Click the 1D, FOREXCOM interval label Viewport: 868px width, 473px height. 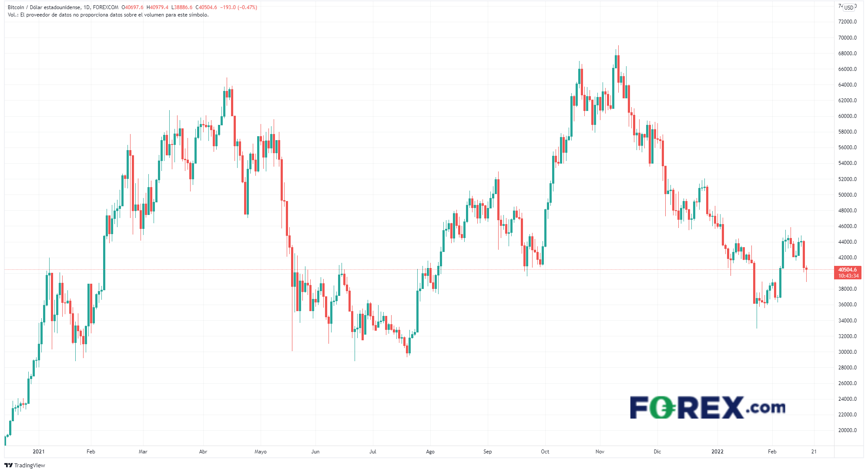(101, 7)
